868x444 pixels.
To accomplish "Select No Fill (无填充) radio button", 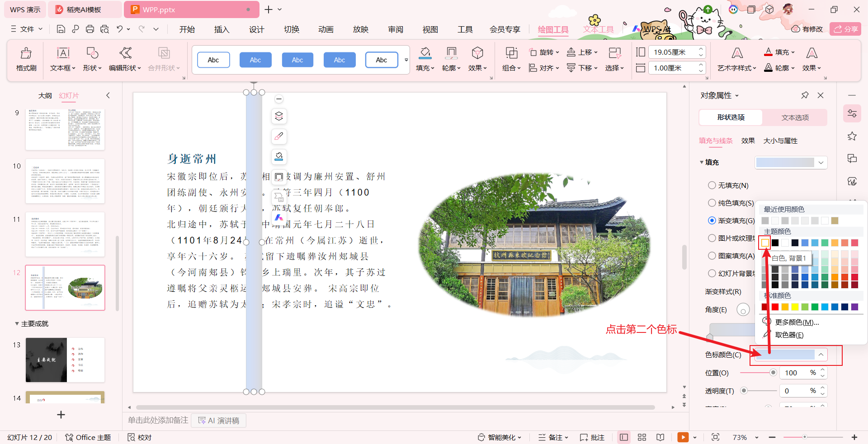I will [712, 185].
